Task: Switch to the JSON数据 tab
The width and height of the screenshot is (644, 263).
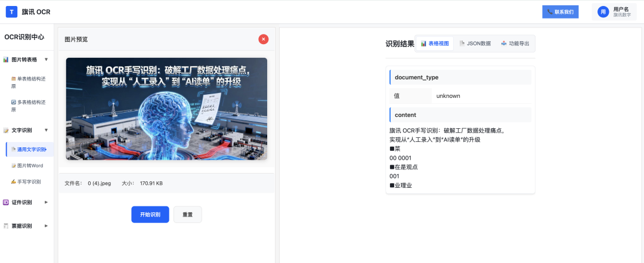Action: [475, 44]
